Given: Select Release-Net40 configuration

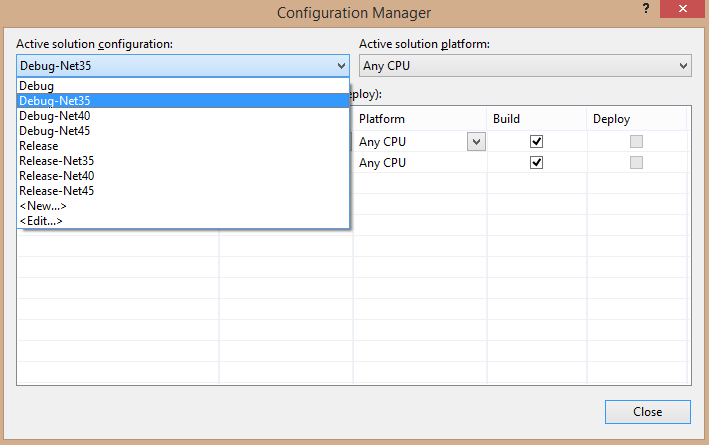Looking at the screenshot, I should click(57, 176).
